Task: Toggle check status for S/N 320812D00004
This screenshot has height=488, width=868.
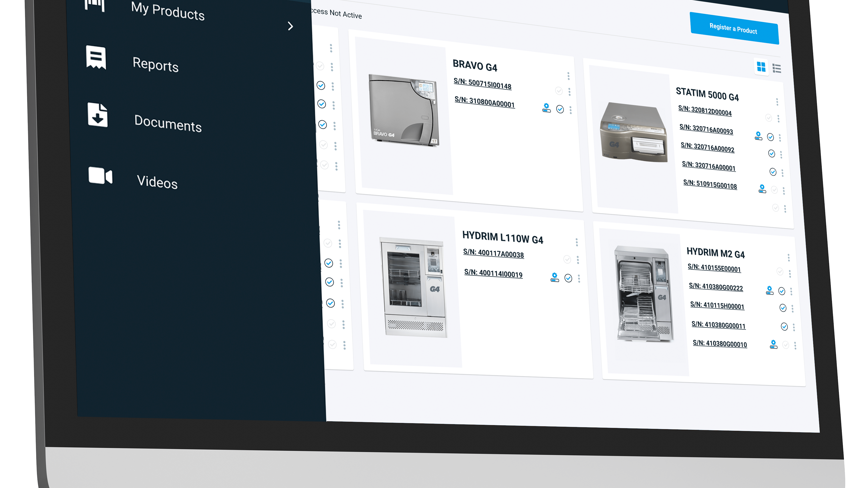Action: tap(769, 118)
